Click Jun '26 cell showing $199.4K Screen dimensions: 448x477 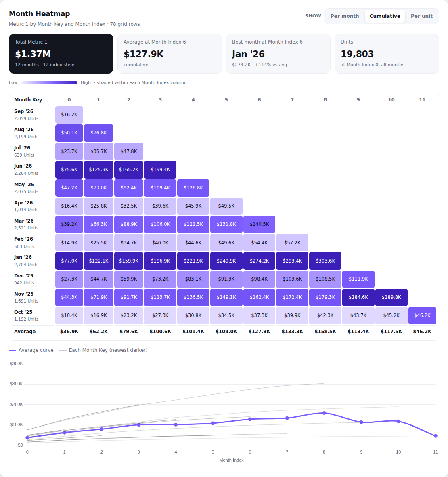click(x=160, y=170)
